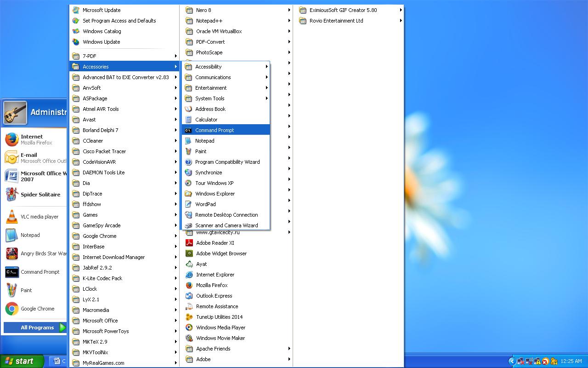Screen dimensions: 588x368
Task: Open Microsoft Update
Action: pyautogui.click(x=124, y=10)
